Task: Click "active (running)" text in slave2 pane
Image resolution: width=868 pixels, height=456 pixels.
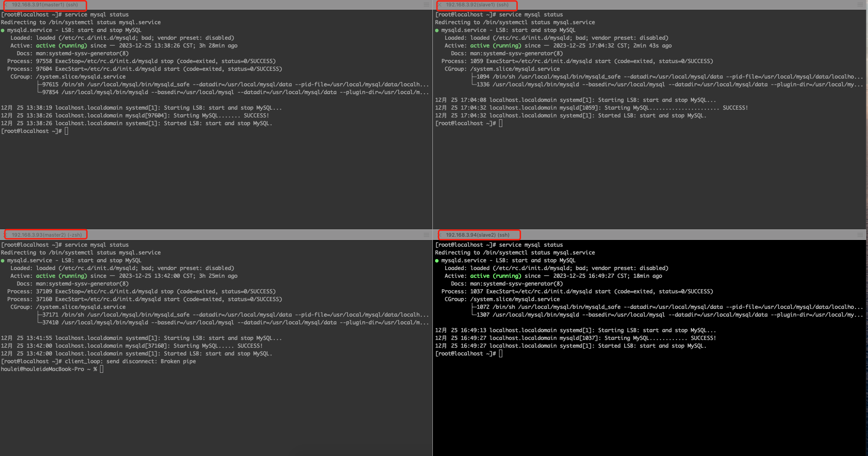Action: click(x=495, y=276)
